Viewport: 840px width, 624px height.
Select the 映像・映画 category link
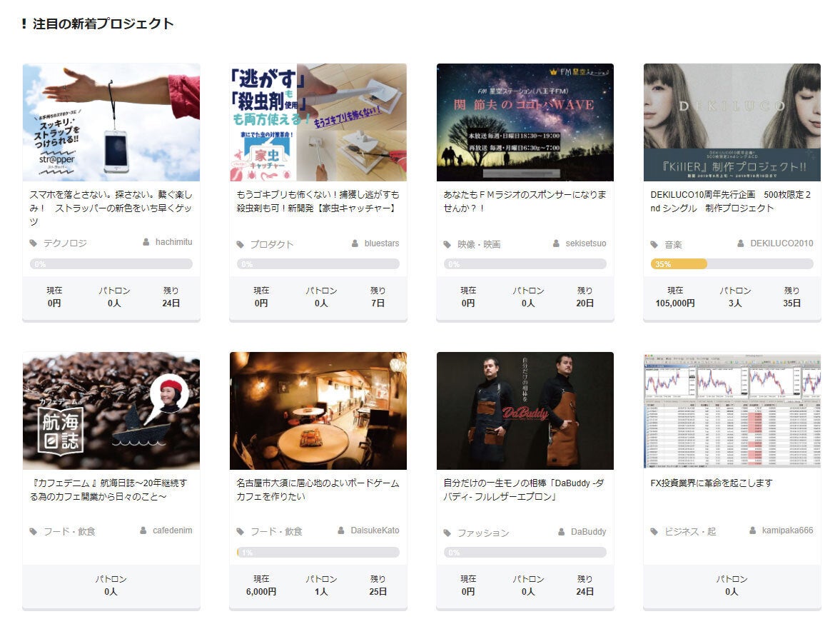(x=479, y=245)
